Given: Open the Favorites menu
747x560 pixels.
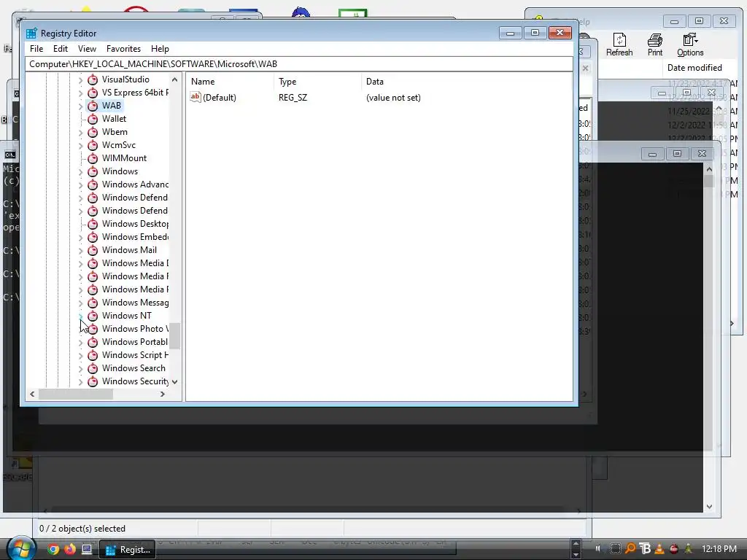Looking at the screenshot, I should [x=123, y=49].
